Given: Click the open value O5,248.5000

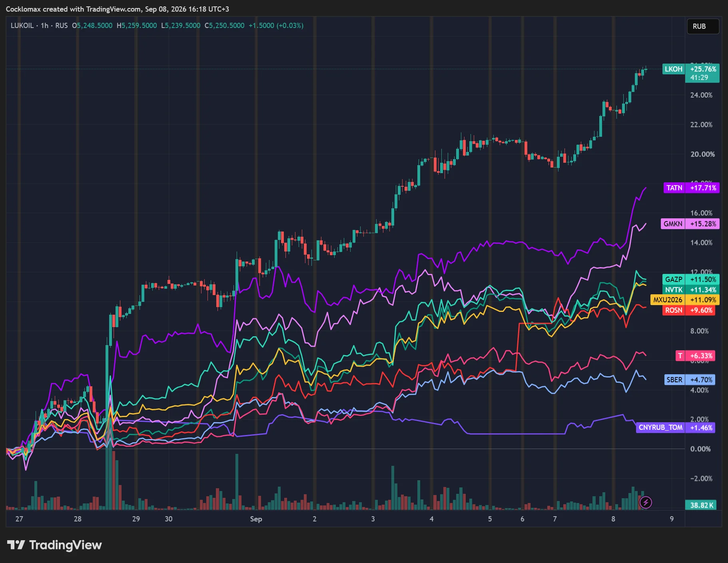Looking at the screenshot, I should click(x=92, y=26).
